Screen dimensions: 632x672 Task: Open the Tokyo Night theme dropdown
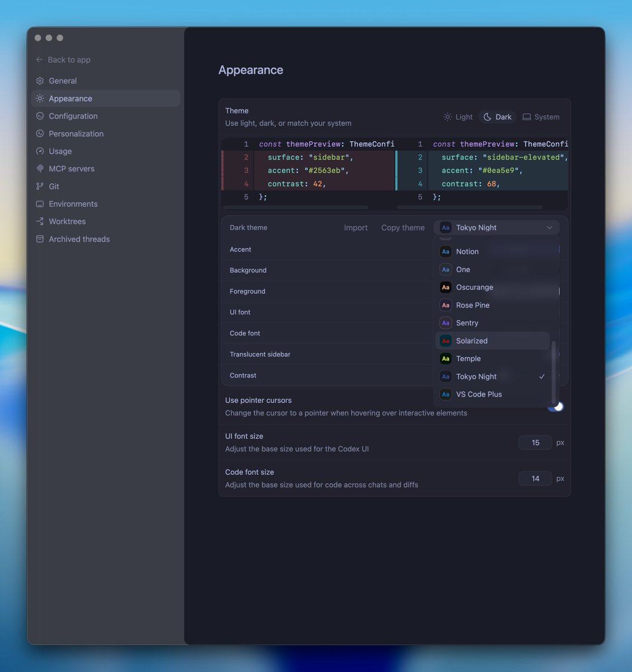[x=496, y=227]
